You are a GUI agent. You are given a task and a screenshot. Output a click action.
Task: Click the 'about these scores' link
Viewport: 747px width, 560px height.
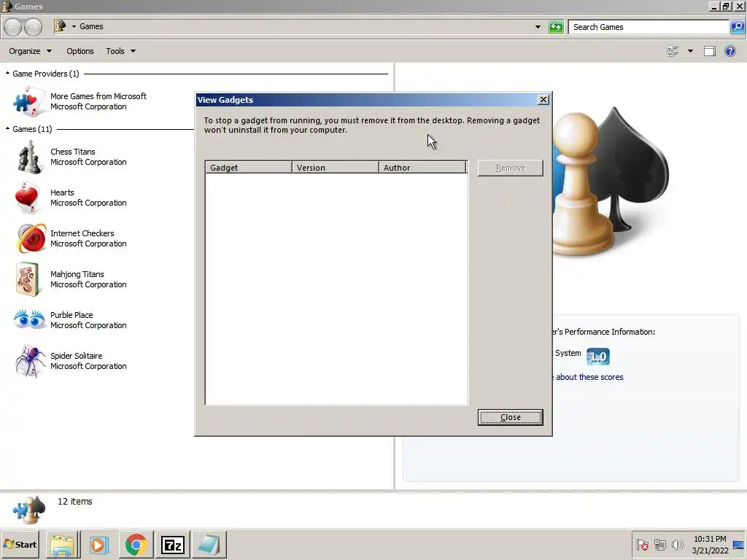(589, 377)
